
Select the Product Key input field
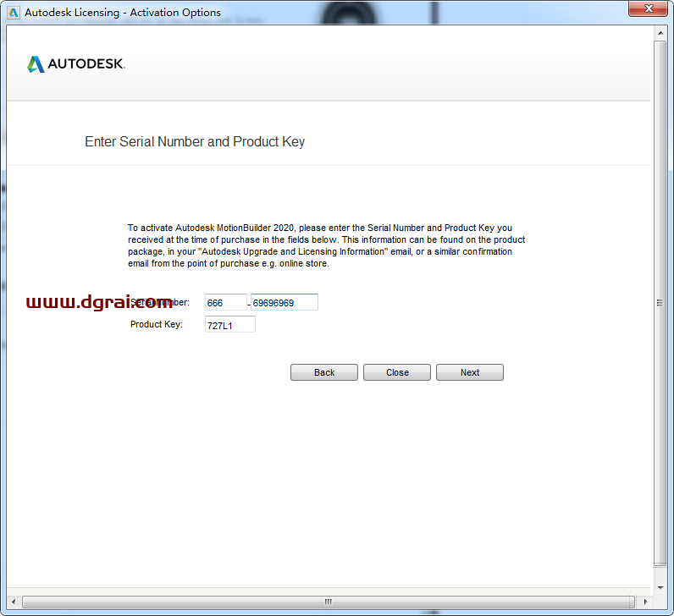[x=229, y=324]
